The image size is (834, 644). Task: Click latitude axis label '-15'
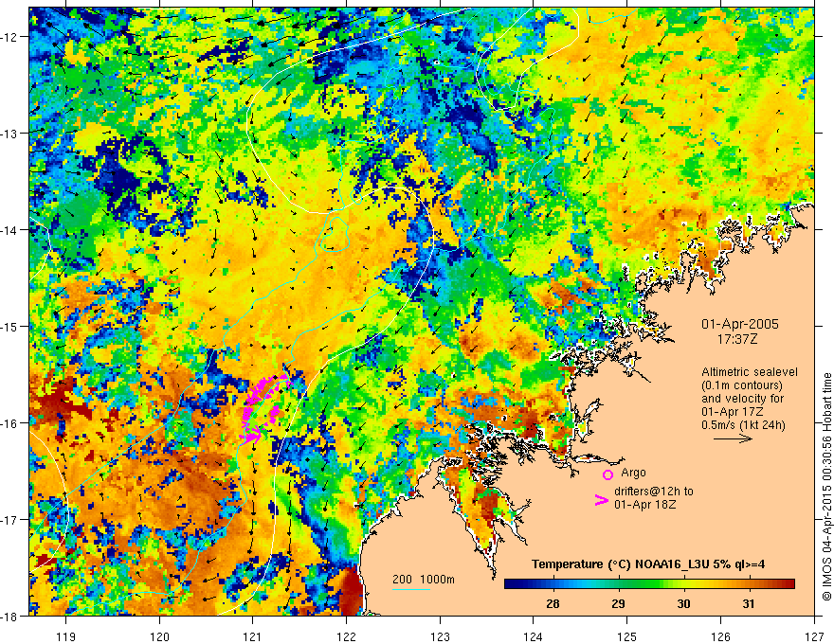10,326
